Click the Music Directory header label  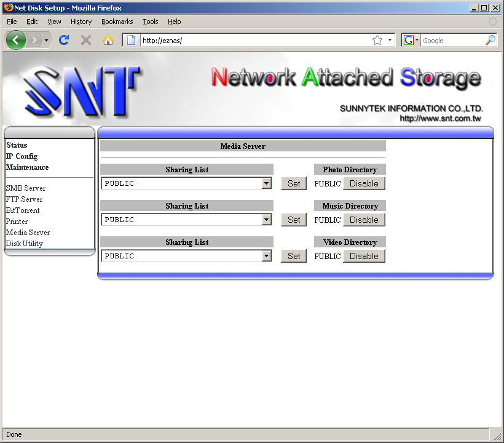pos(350,206)
